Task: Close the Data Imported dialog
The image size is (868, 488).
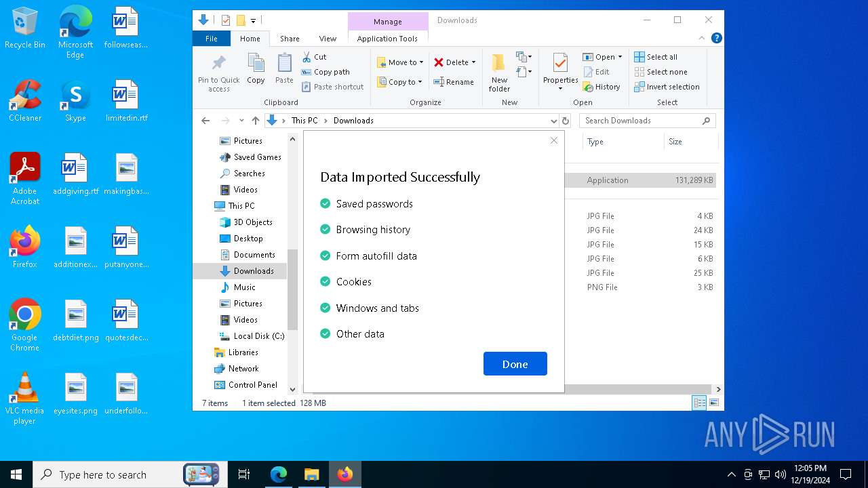Action: click(554, 140)
